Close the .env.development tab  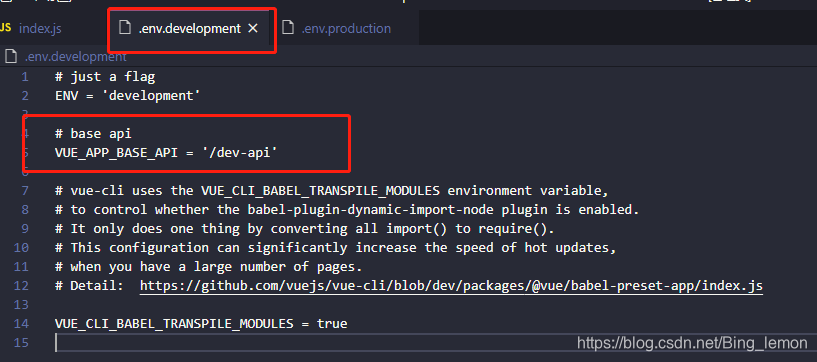pos(253,28)
